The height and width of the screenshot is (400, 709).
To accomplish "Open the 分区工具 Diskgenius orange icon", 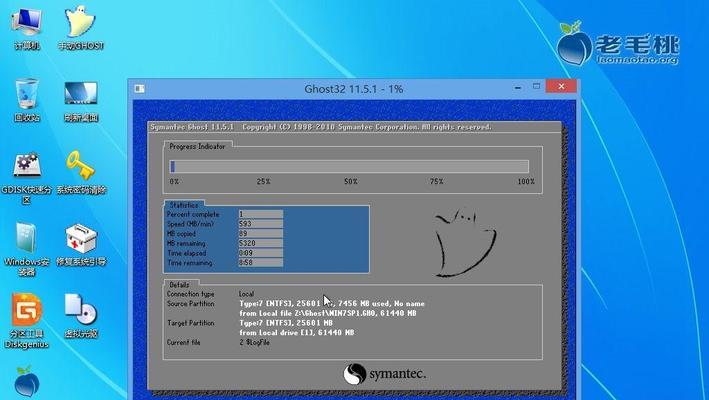I will coord(27,321).
